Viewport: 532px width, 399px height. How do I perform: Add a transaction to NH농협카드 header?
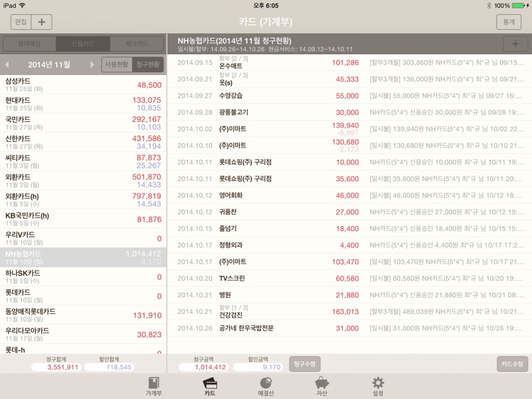click(x=516, y=44)
